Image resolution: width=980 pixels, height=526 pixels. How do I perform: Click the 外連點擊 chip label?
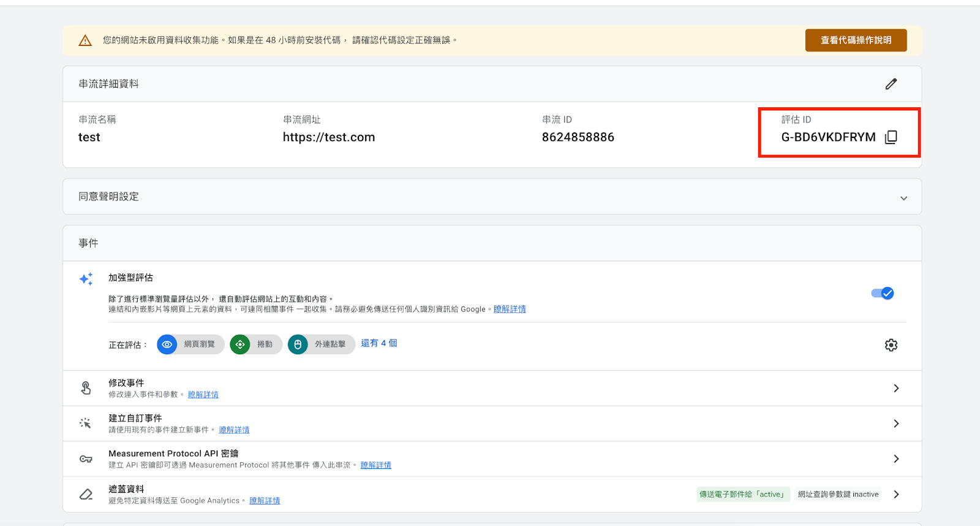pyautogui.click(x=330, y=345)
